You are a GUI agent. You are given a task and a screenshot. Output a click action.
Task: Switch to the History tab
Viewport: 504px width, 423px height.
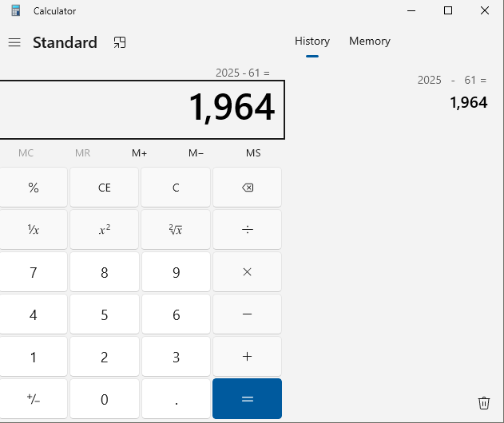(312, 42)
